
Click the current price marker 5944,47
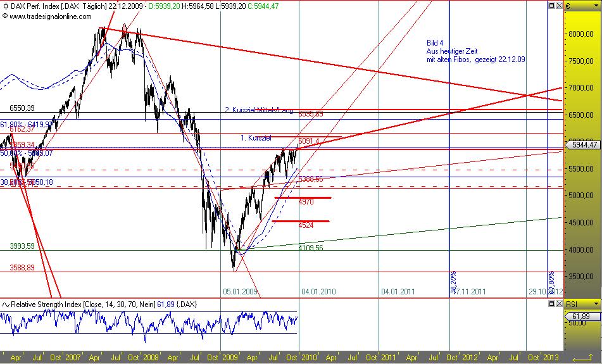(582, 145)
